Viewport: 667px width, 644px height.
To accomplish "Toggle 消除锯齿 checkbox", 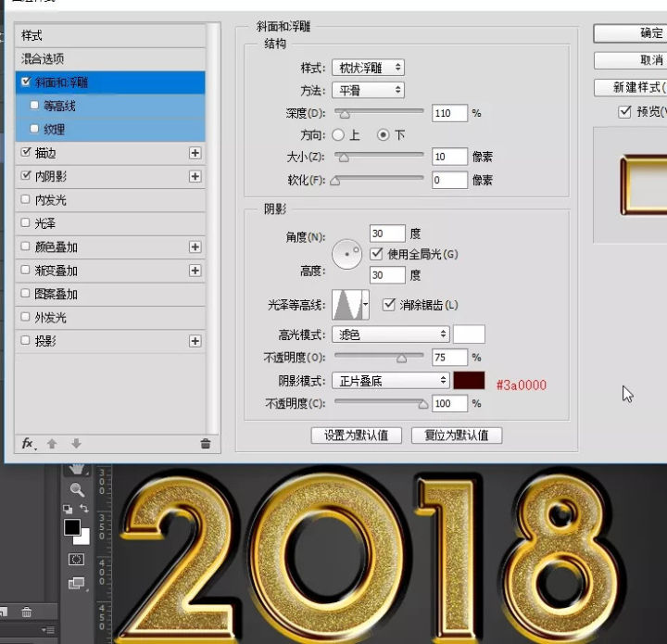I will pyautogui.click(x=389, y=305).
